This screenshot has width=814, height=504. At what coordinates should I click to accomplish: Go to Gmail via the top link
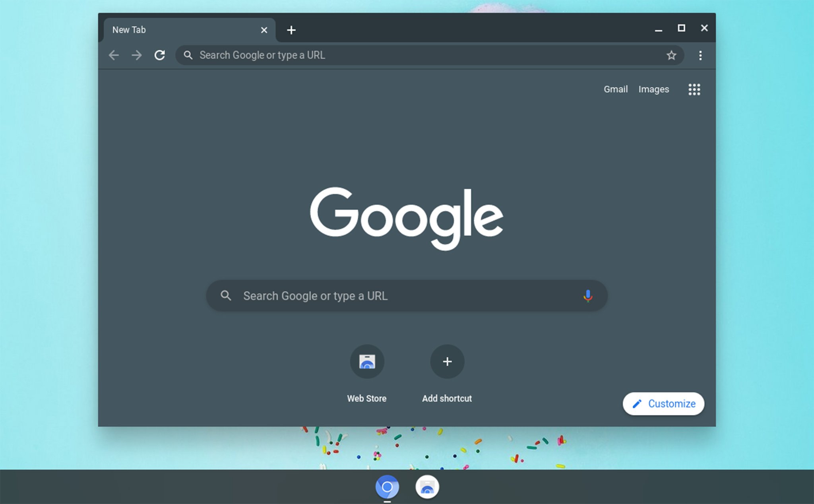[616, 89]
